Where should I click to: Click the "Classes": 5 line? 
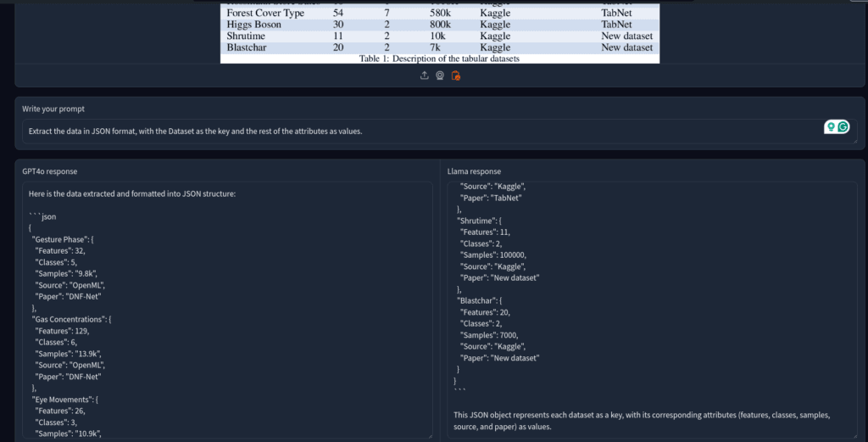(56, 262)
